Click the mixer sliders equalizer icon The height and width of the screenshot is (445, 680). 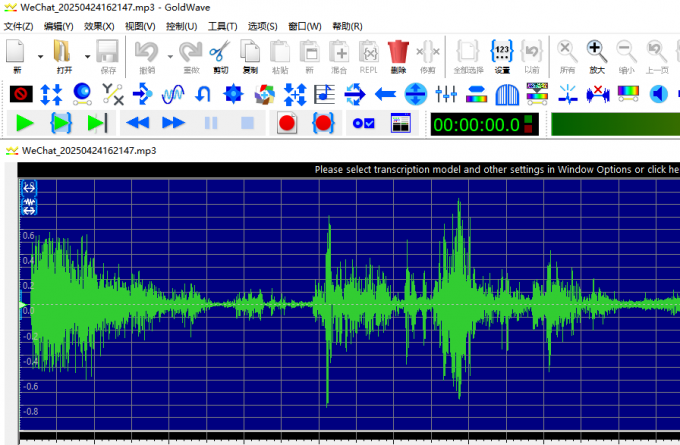tap(446, 94)
